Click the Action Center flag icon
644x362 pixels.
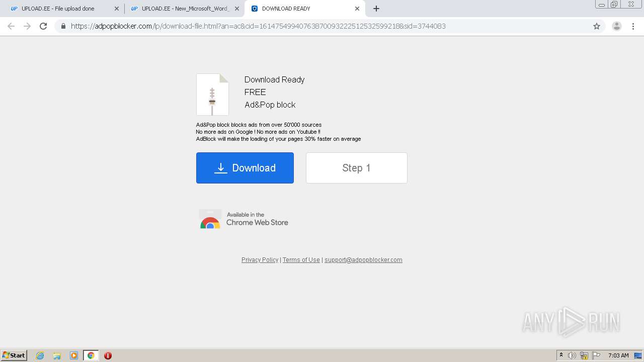(596, 355)
